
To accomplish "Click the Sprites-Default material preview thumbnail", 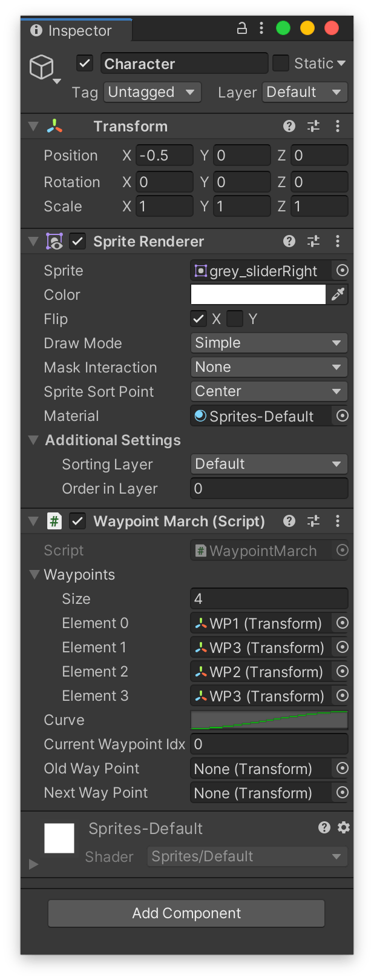I will pyautogui.click(x=59, y=838).
